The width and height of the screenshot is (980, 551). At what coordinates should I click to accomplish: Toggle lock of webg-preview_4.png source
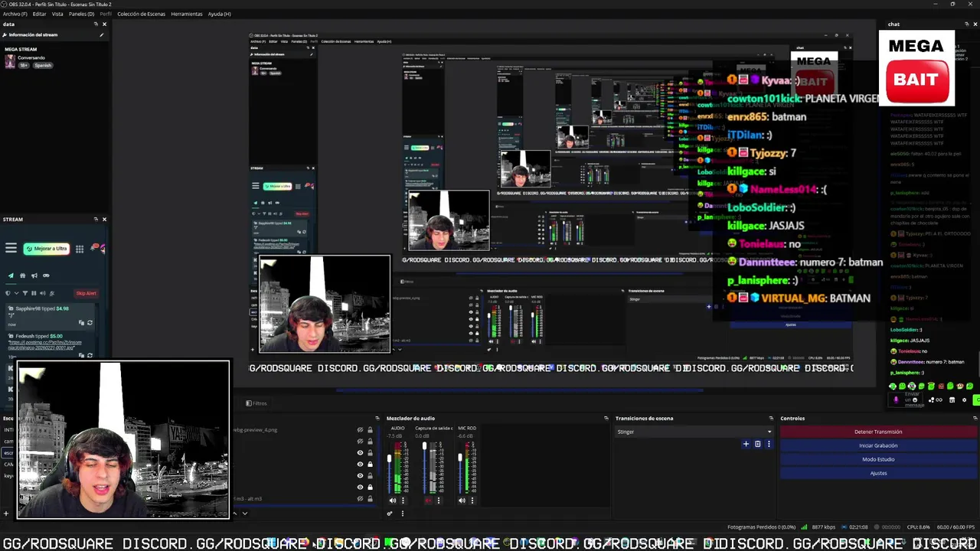tap(370, 430)
